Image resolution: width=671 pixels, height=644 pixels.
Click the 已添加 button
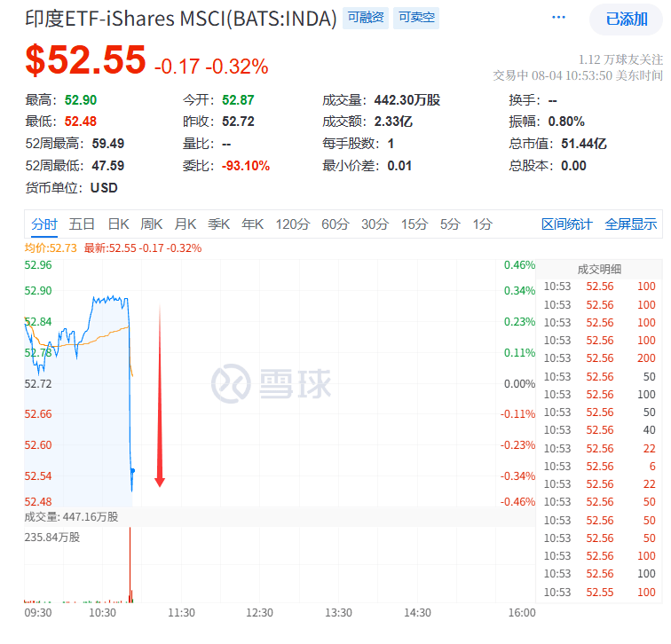626,20
